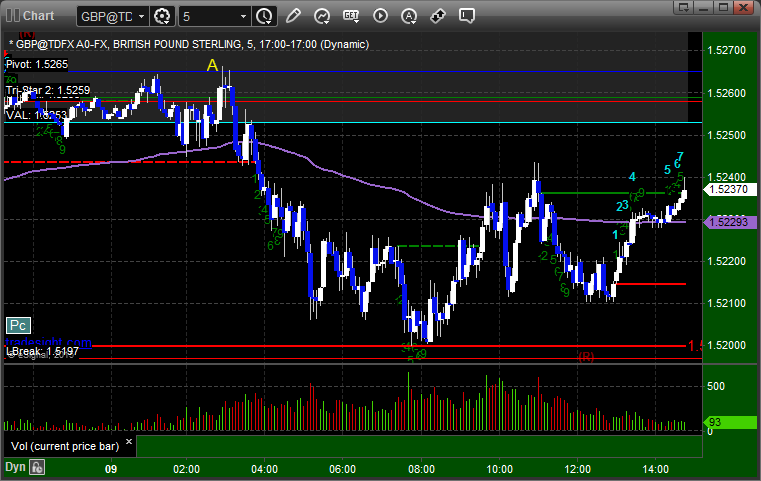Click the diamond arrows link icon
Image resolution: width=761 pixels, height=481 pixels.
pos(438,16)
